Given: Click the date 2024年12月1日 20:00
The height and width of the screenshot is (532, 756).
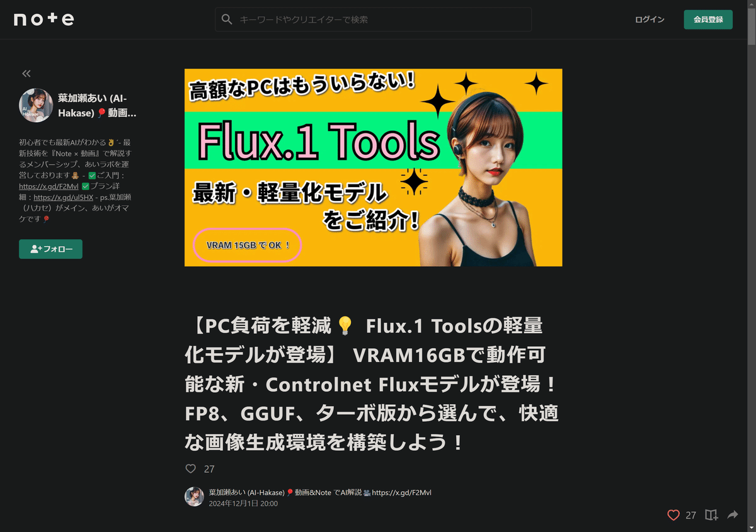Looking at the screenshot, I should 243,504.
